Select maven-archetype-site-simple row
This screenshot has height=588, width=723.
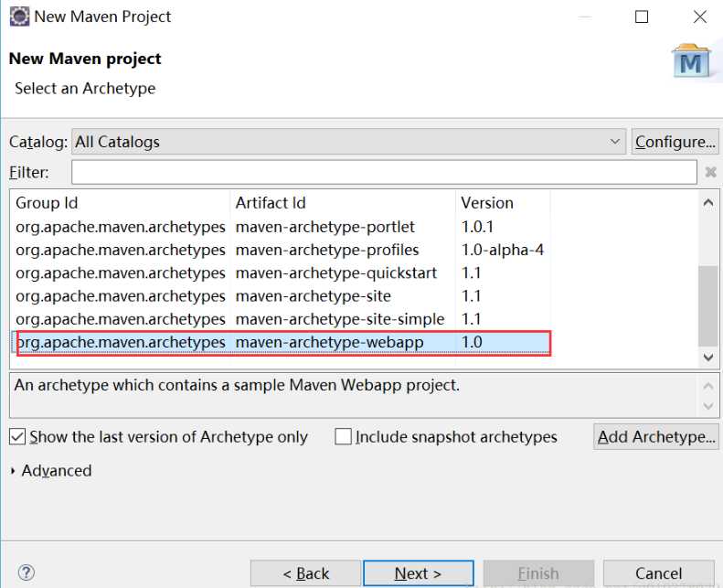coord(281,318)
